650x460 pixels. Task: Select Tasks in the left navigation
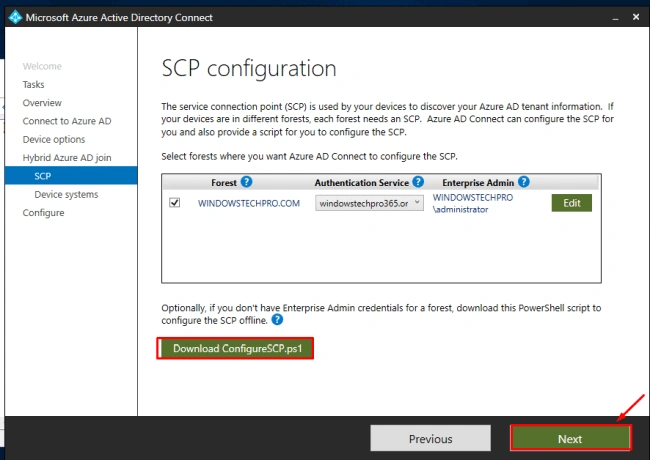pos(34,85)
